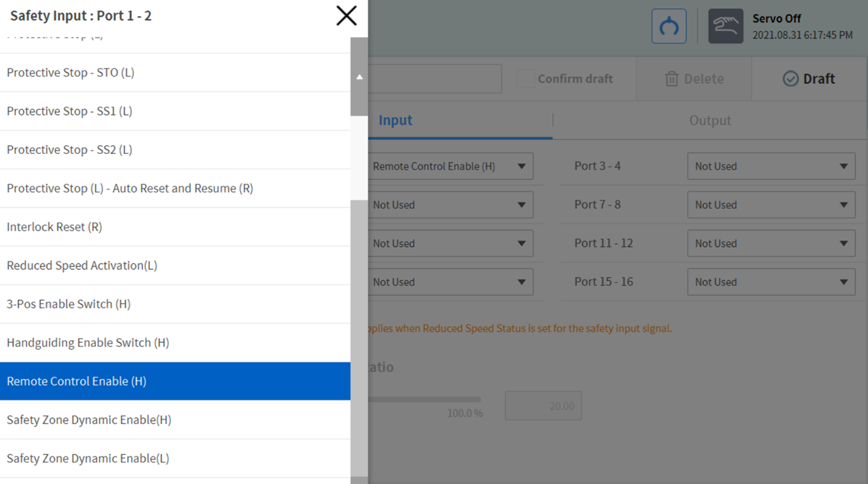Switch to the Input tab

(x=395, y=121)
